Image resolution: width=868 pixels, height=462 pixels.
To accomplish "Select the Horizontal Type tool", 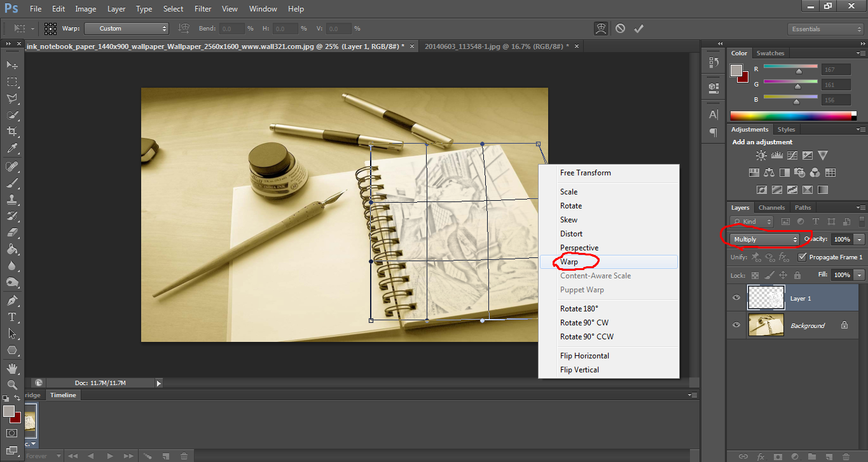I will (12, 316).
